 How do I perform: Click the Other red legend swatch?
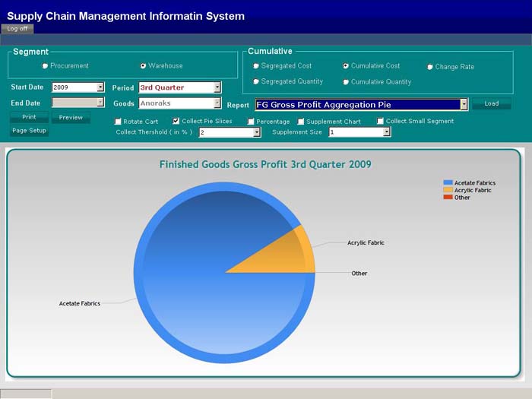[x=448, y=197]
